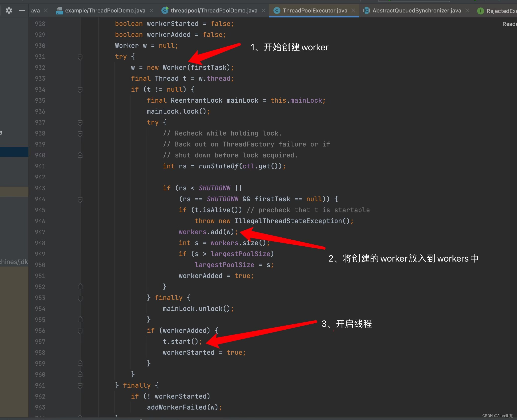This screenshot has height=420, width=517.
Task: Switch to AbstractQueuedSynchronizer.java tab
Action: pyautogui.click(x=416, y=10)
